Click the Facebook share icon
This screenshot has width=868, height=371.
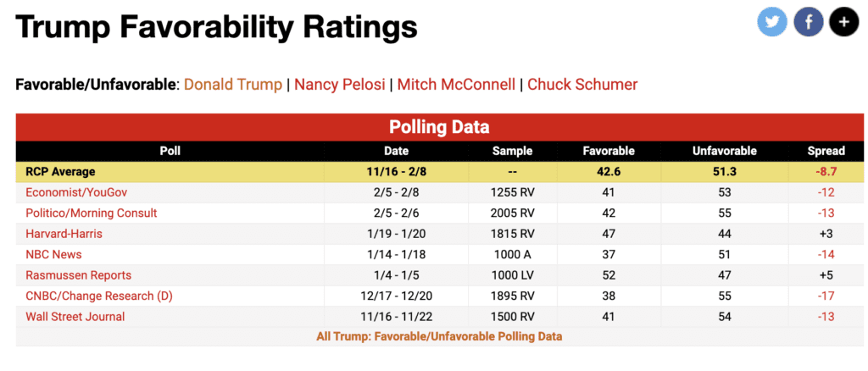[809, 22]
